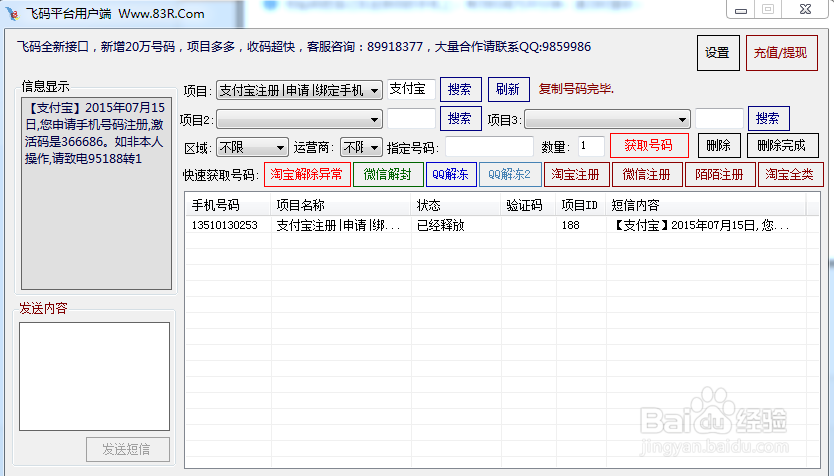Click the 淘宝全类 quick button
The height and width of the screenshot is (476, 834).
[x=790, y=174]
